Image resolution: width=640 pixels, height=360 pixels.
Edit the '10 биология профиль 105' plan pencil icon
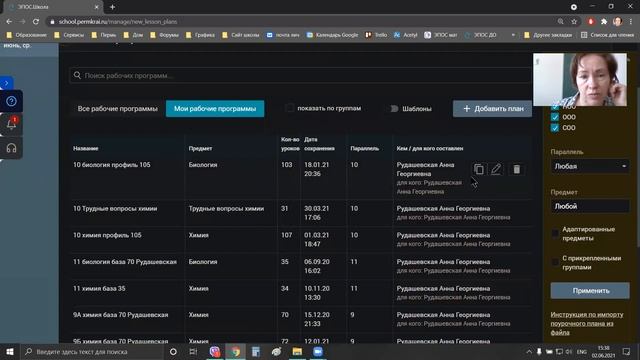[496, 169]
